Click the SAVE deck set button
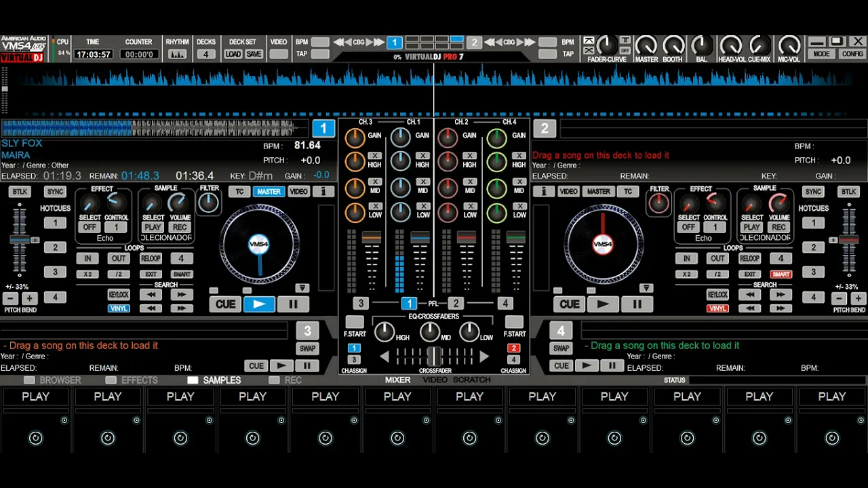This screenshot has height=488, width=868. (254, 54)
